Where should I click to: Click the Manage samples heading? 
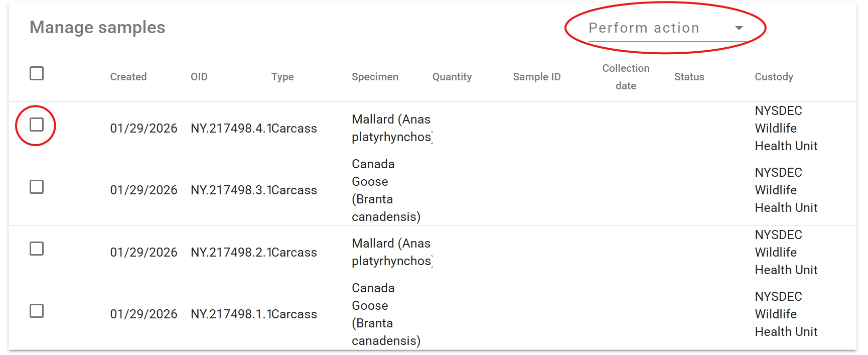[x=98, y=28]
